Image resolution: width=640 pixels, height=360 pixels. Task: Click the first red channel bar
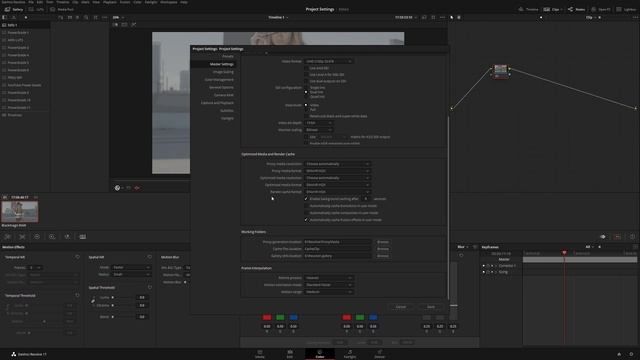[x=267, y=318]
